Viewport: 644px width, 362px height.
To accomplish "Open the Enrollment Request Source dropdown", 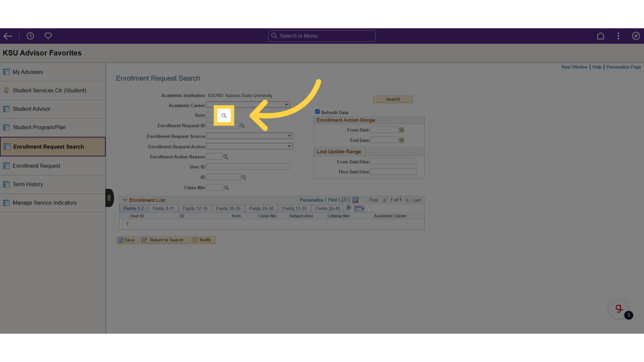I will coord(250,136).
